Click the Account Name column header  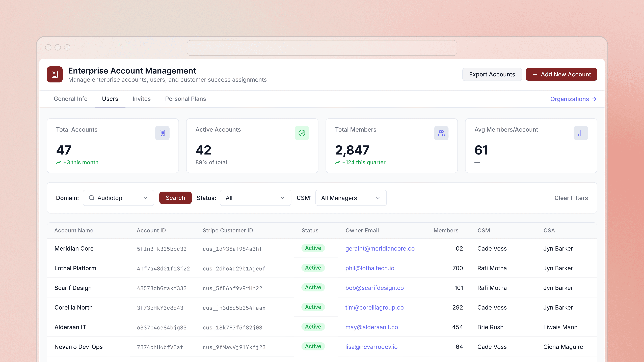(x=74, y=230)
